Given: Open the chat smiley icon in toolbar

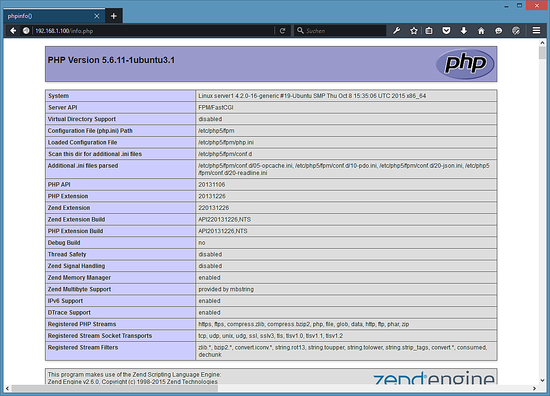Looking at the screenshot, I should [498, 31].
